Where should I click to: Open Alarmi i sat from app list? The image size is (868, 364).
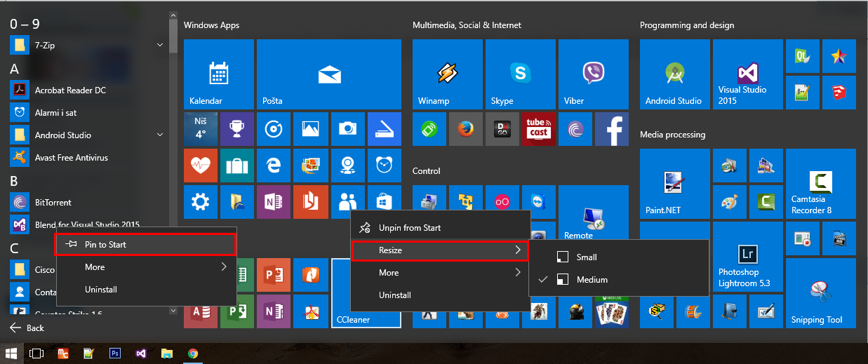[x=88, y=113]
